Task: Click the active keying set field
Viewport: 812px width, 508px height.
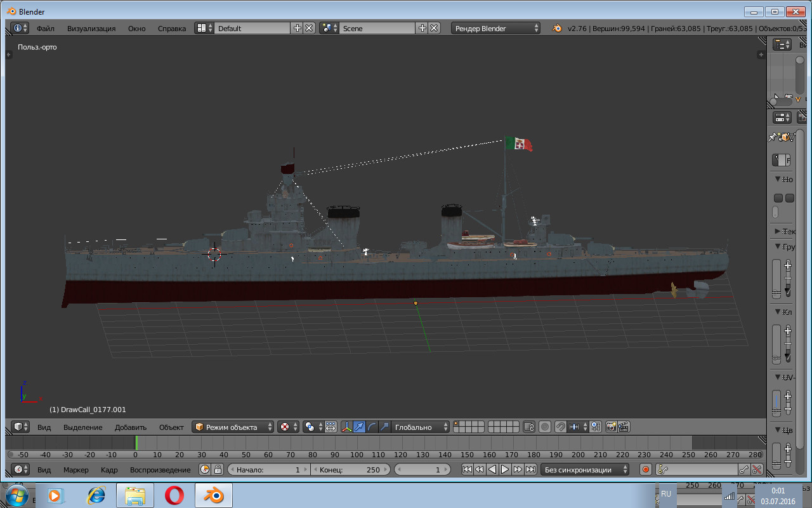Action: pyautogui.click(x=697, y=469)
